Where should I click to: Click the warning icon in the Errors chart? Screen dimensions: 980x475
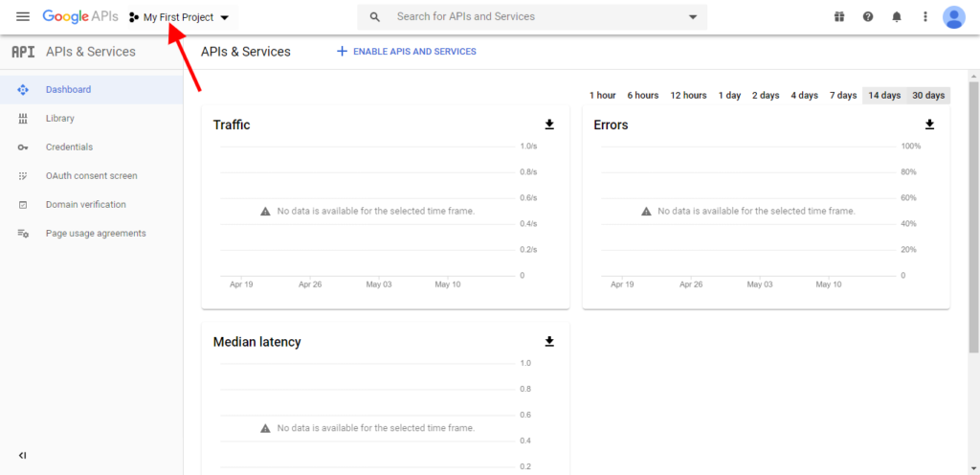coord(646,212)
